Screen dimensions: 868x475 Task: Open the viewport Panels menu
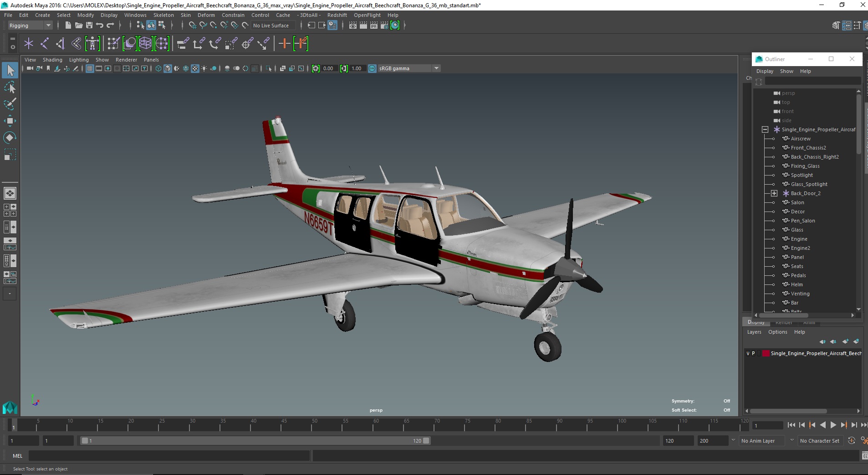pos(151,60)
